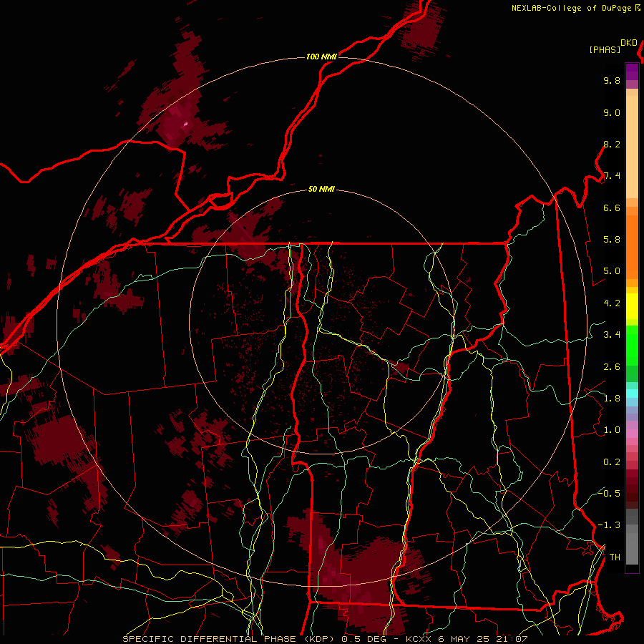Click the NEXLAB-College of DuPage credit text
The height and width of the screenshot is (644, 644).
tap(571, 8)
